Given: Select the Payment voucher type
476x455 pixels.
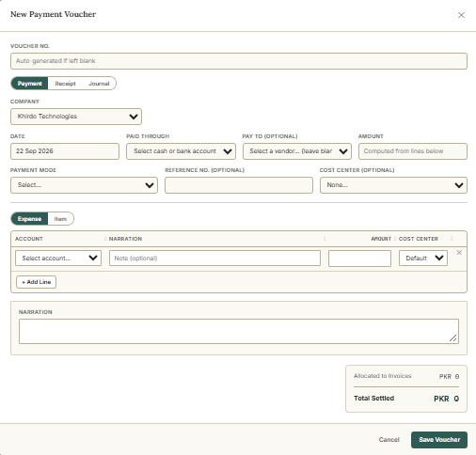Looking at the screenshot, I should pyautogui.click(x=29, y=84).
